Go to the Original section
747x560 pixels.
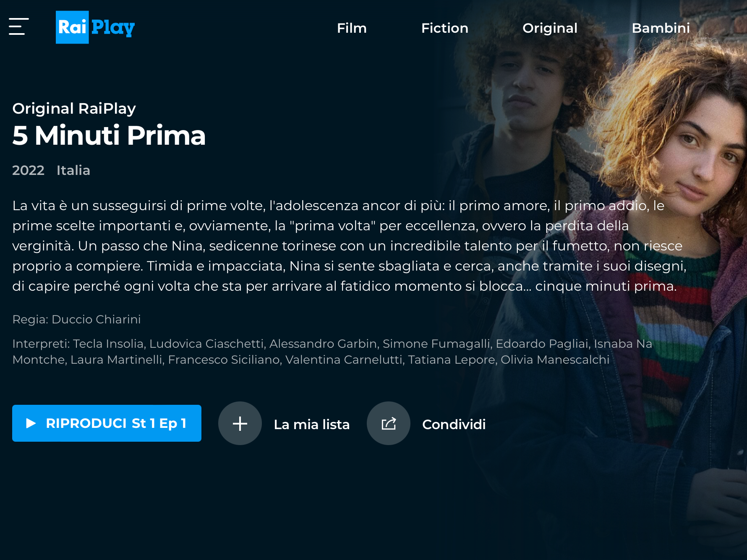tap(550, 28)
